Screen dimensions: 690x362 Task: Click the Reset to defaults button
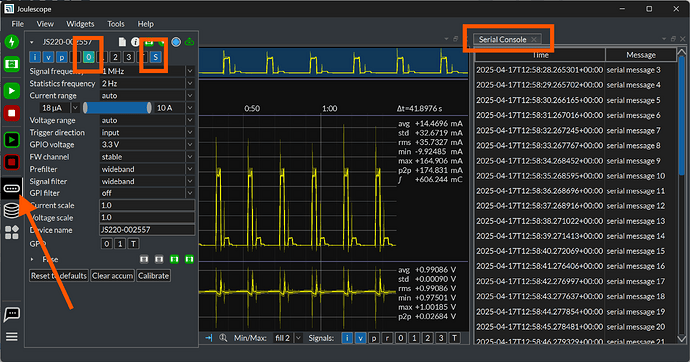coord(59,276)
